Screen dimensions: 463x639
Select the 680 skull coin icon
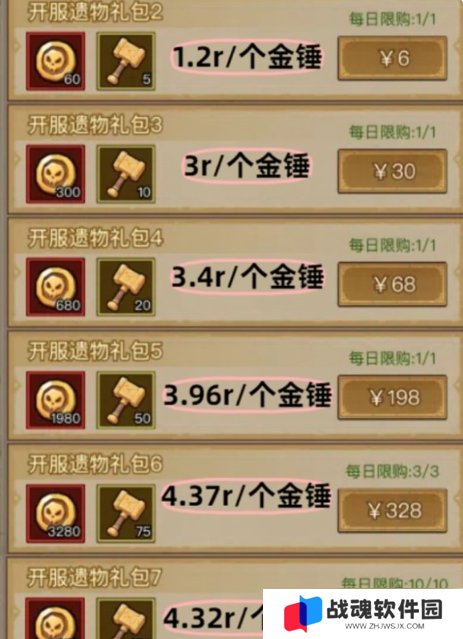click(x=55, y=287)
